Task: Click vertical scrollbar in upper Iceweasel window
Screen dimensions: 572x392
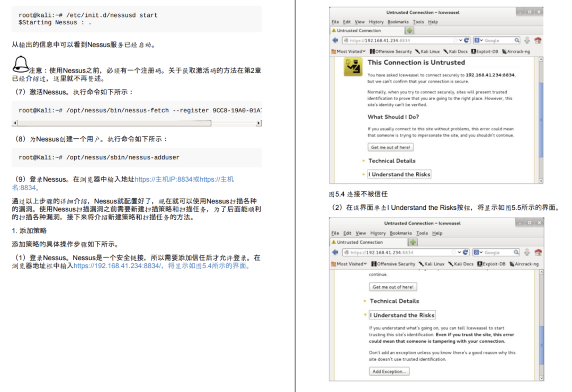Action: coord(541,120)
